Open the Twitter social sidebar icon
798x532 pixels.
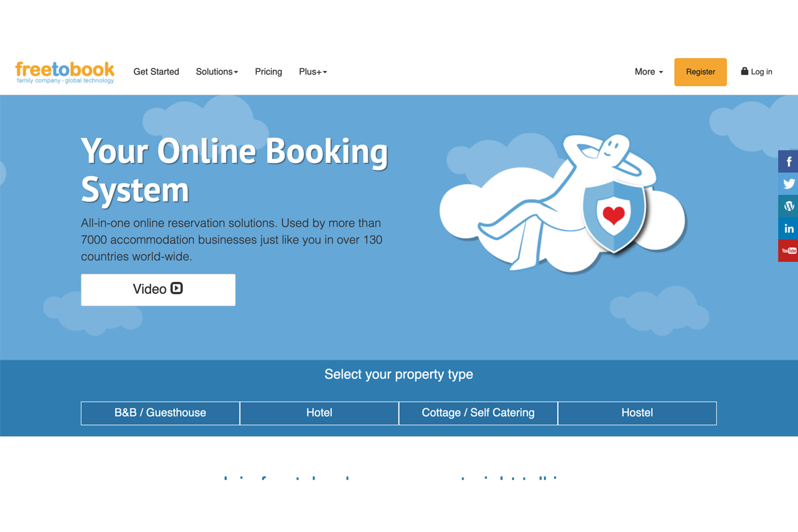pos(788,184)
